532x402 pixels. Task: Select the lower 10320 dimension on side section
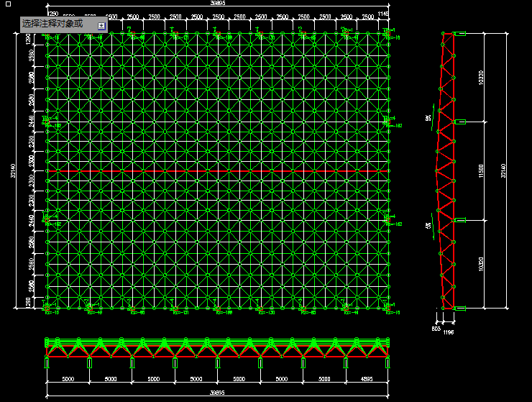pos(482,263)
